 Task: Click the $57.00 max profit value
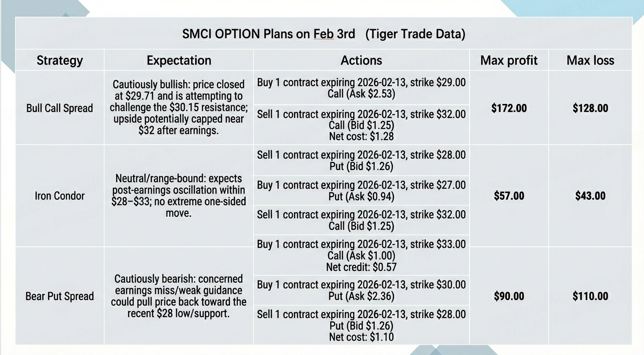pyautogui.click(x=509, y=196)
